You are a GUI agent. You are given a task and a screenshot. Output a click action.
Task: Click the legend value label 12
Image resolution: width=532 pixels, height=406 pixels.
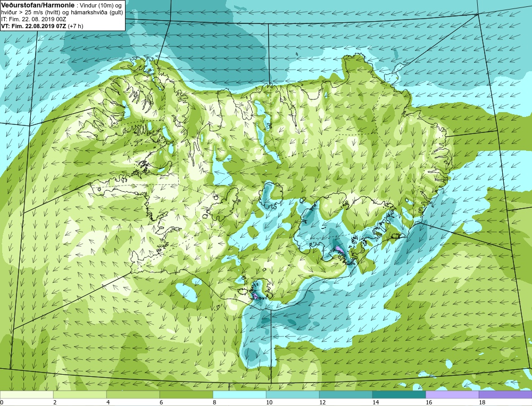pos(322,402)
